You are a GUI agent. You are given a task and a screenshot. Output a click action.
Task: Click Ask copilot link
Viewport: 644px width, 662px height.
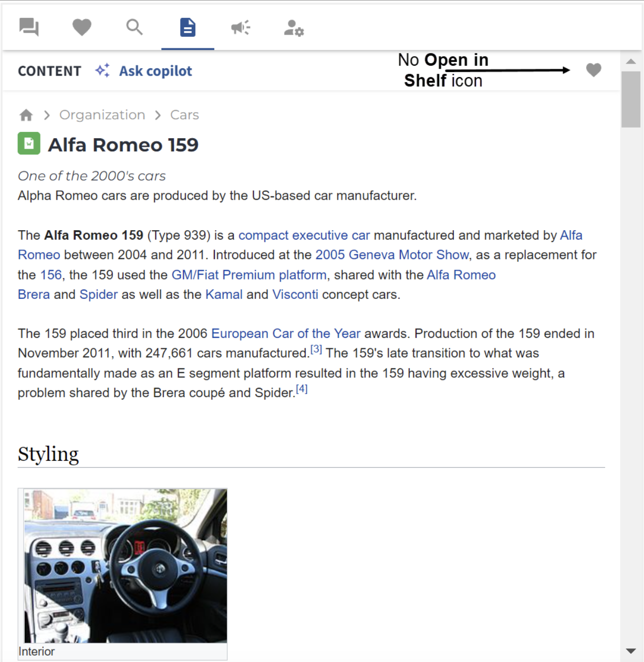tap(155, 71)
